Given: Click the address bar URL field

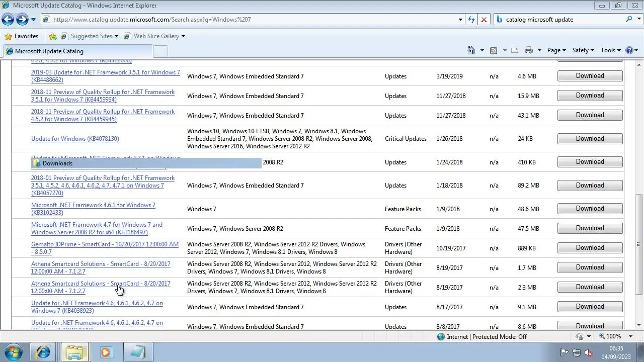Looking at the screenshot, I should 249,20.
